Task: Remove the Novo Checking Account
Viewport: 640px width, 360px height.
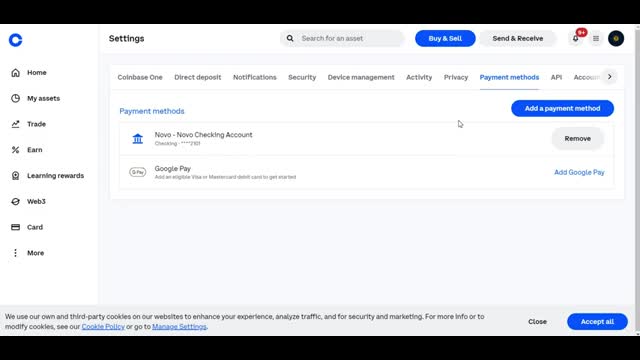Action: (578, 138)
